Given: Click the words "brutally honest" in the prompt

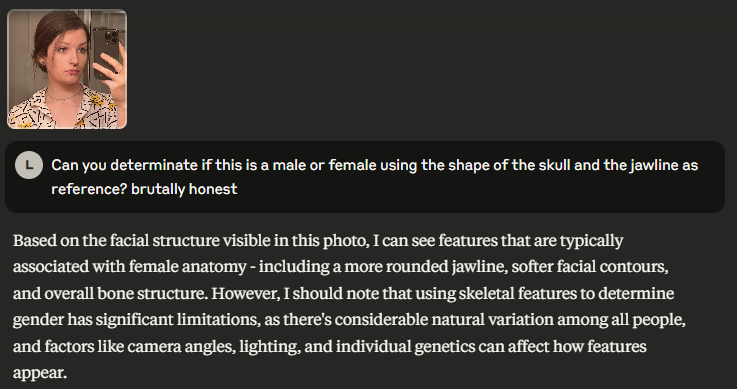Looking at the screenshot, I should point(184,189).
